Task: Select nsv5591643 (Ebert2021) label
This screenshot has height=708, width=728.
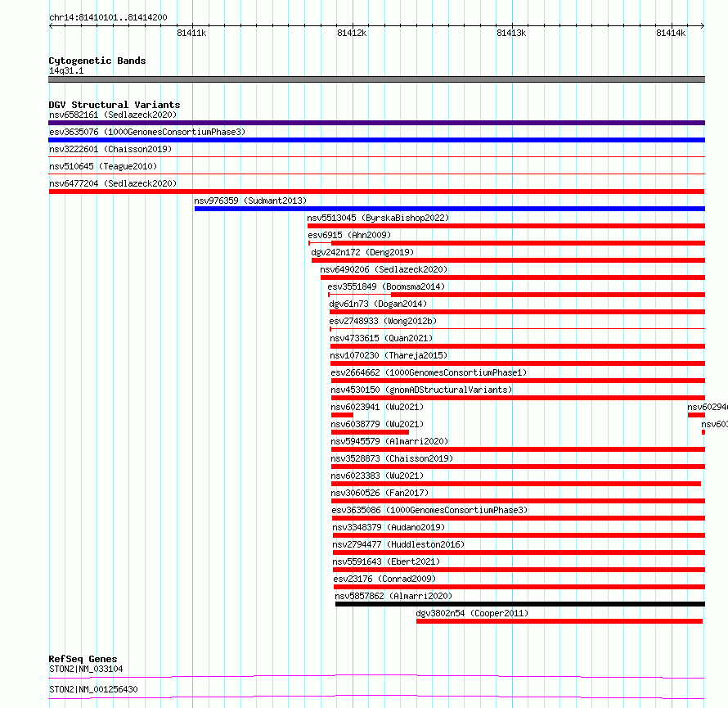Action: (386, 561)
